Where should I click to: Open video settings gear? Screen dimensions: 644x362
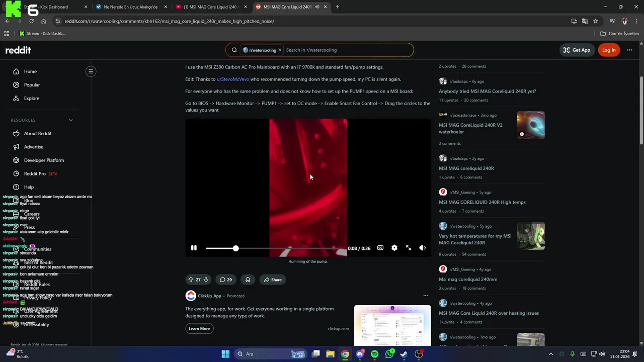[394, 248]
